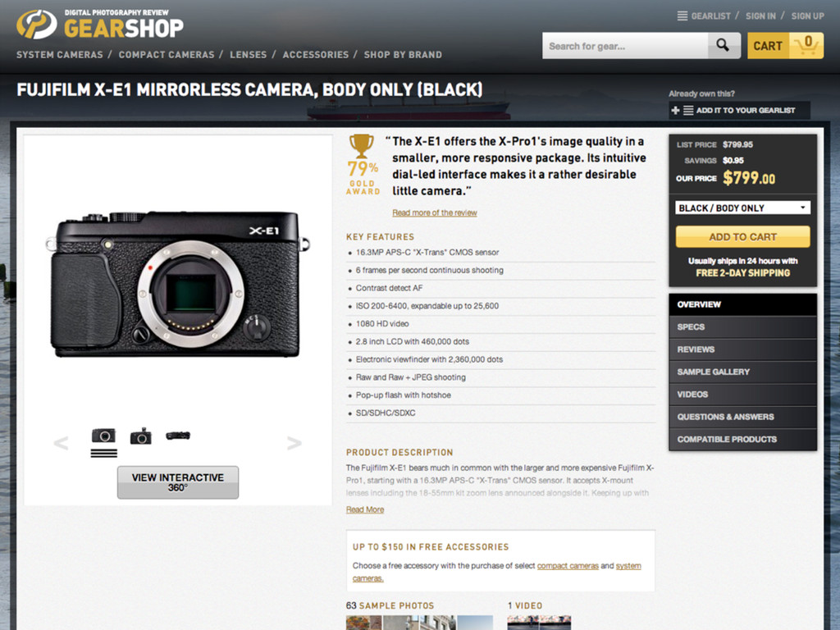This screenshot has width=840, height=630.
Task: Show next product thumbnails arrow
Action: [x=294, y=443]
